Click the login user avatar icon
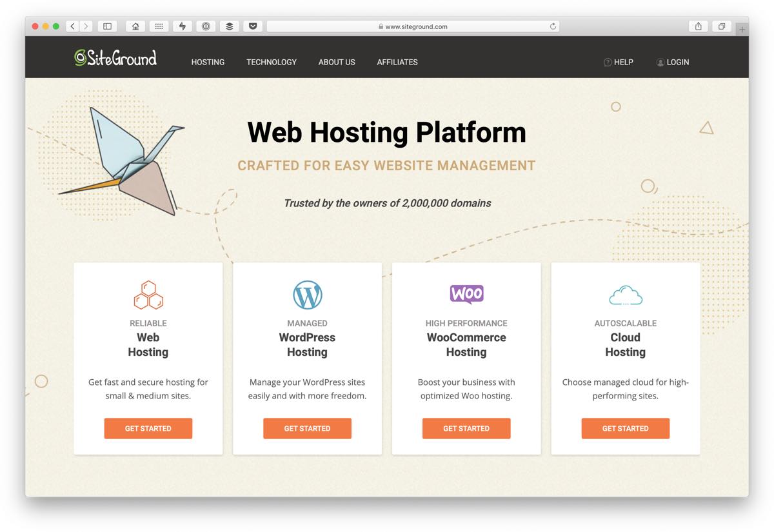The height and width of the screenshot is (532, 774). 660,62
